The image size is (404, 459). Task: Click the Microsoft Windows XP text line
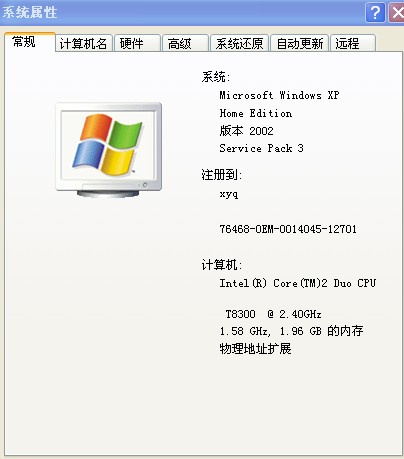pyautogui.click(x=279, y=95)
